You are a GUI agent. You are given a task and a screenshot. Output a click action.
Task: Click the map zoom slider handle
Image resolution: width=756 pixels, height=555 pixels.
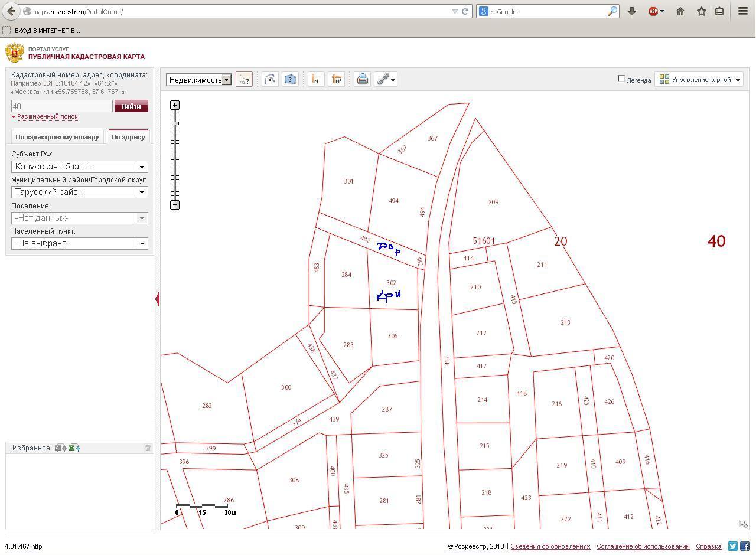click(x=175, y=123)
